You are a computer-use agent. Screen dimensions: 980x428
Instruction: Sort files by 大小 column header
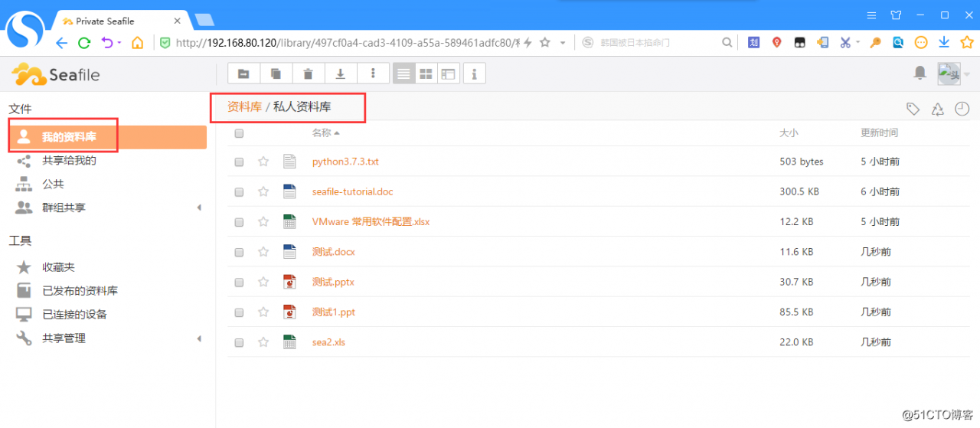789,133
